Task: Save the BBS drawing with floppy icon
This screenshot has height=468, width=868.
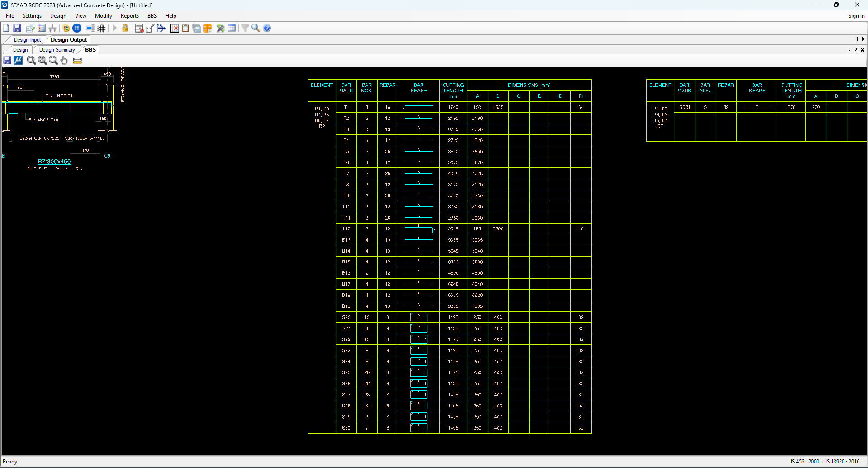Action: point(7,60)
